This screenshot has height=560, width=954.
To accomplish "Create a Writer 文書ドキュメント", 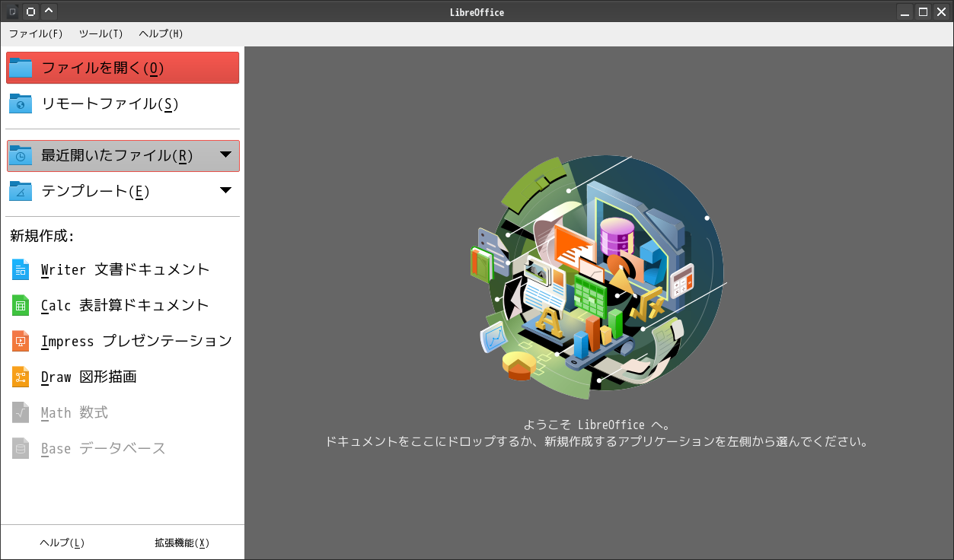I will pos(123,269).
